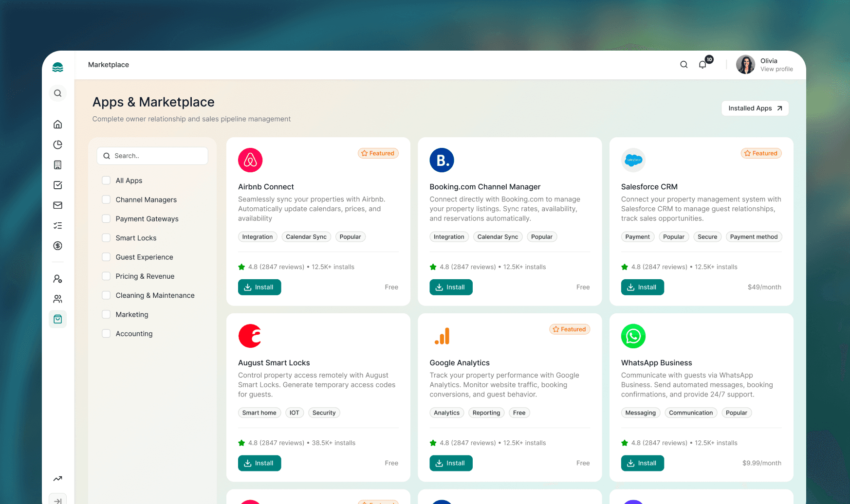Open the trending arrow sidebar icon

point(57,479)
